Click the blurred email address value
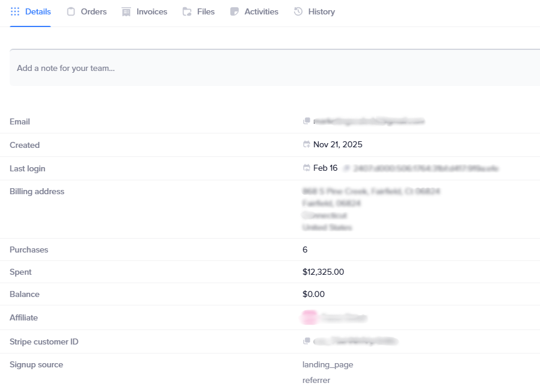This screenshot has height=392, width=540. (369, 121)
